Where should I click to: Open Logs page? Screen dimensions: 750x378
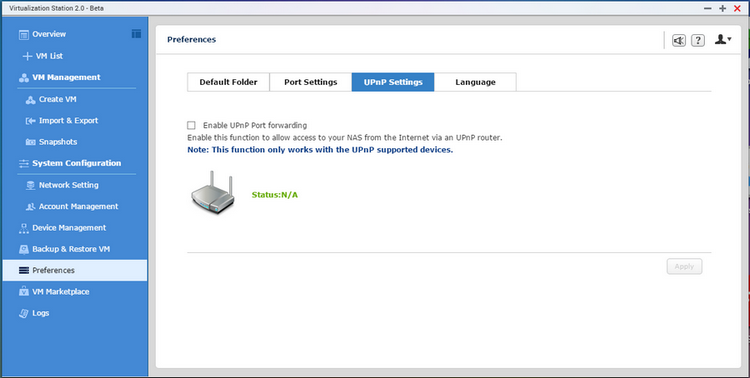pos(41,313)
